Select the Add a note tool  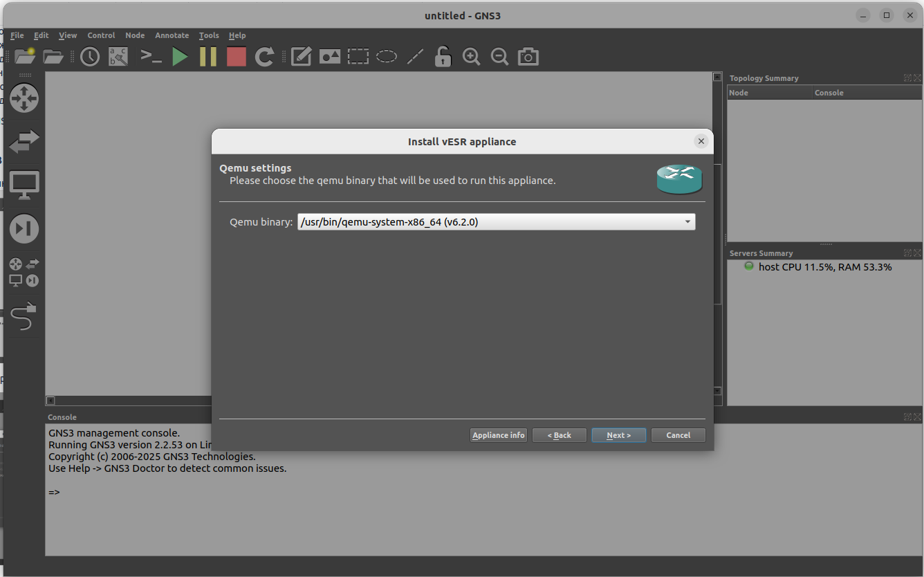301,56
